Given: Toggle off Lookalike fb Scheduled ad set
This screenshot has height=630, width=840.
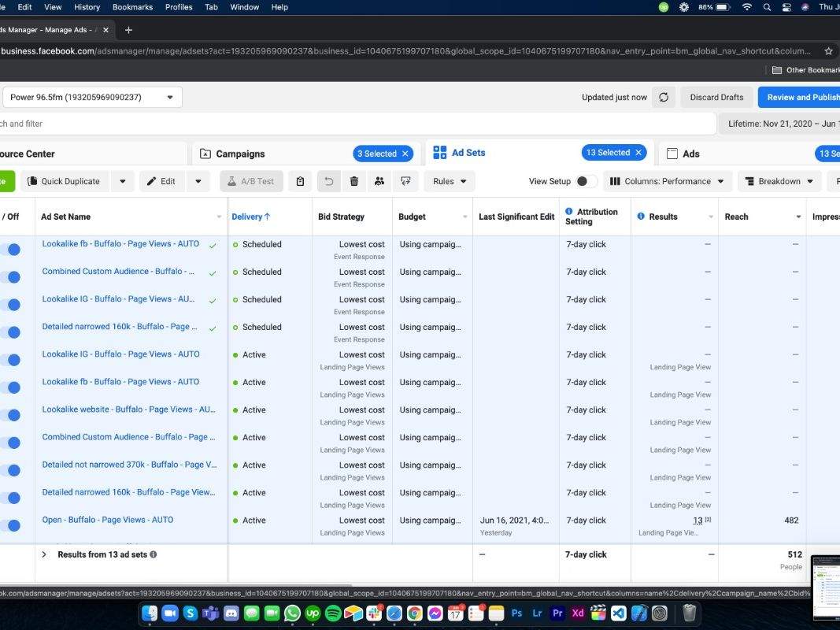Looking at the screenshot, I should (11, 250).
